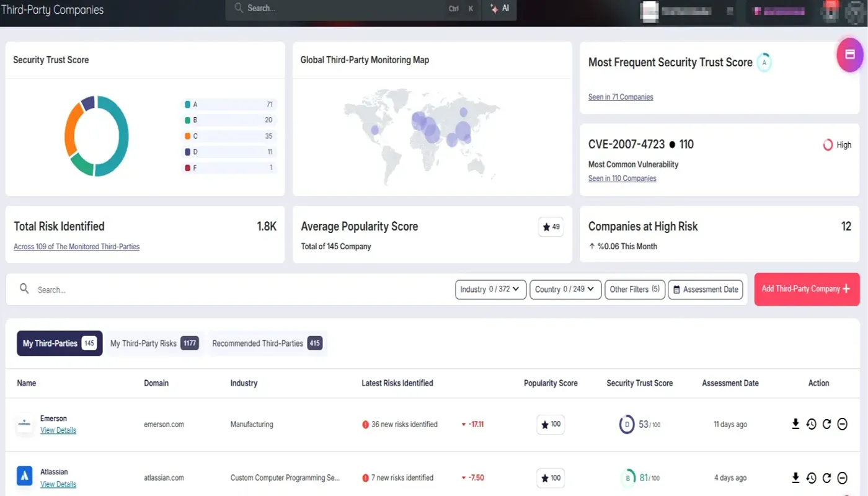The width and height of the screenshot is (868, 496).
Task: Open the Recommended Third-Parties tab
Action: pos(267,343)
